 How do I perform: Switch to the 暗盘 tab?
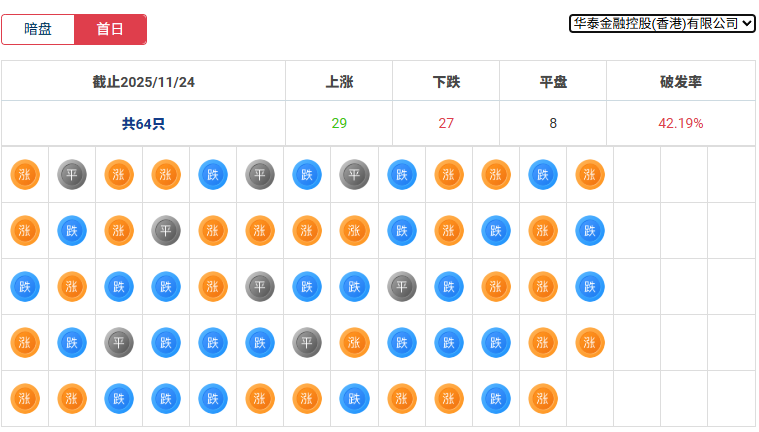click(38, 29)
